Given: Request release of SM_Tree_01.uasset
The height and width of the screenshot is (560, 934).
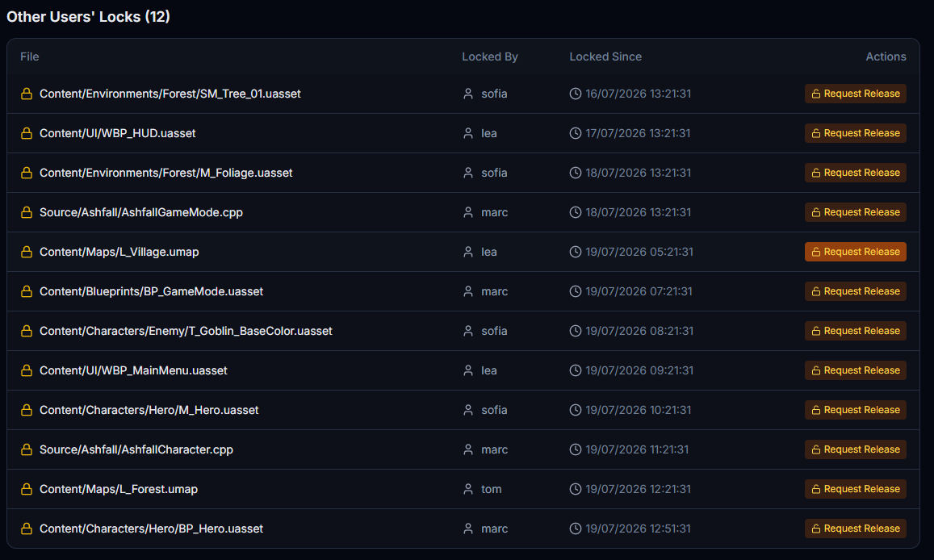Looking at the screenshot, I should coord(856,94).
